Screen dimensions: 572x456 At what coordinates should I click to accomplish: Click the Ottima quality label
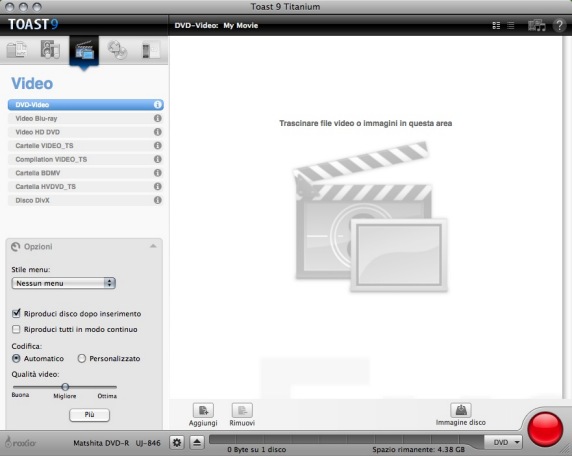click(x=107, y=396)
